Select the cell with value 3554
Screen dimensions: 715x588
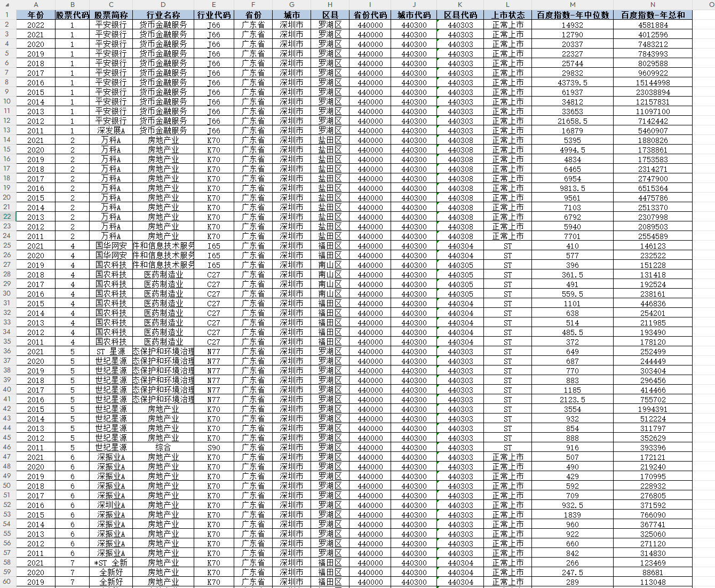(x=573, y=409)
